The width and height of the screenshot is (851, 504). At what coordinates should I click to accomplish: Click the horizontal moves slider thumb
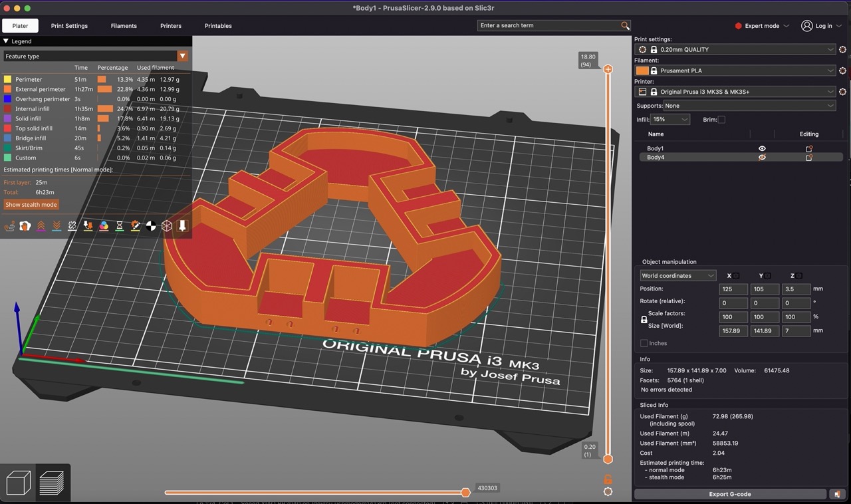click(x=465, y=492)
